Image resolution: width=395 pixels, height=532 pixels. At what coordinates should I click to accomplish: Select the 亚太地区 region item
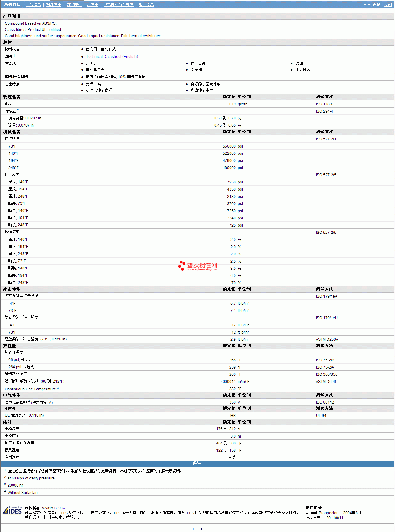303,70
